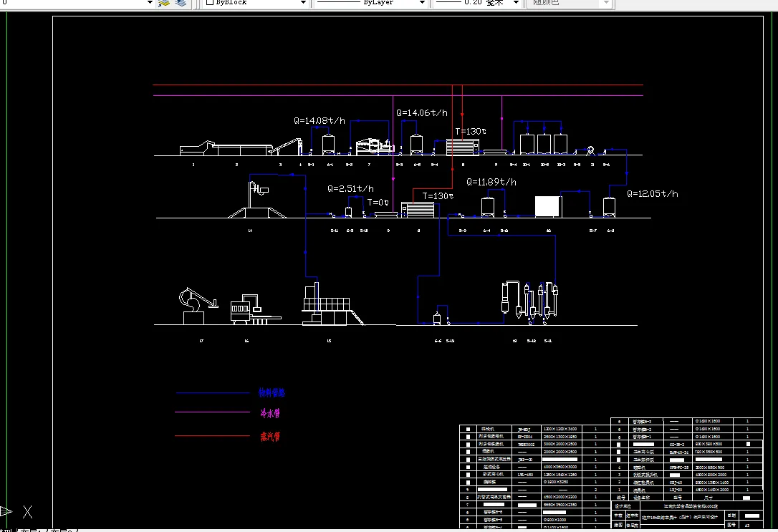The height and width of the screenshot is (532, 778).
Task: Select the blue 物料管路 legend text
Action: point(272,392)
